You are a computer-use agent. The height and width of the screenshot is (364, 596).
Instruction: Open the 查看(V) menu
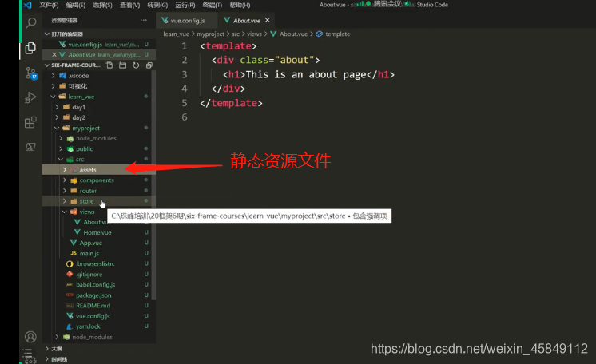pos(129,5)
